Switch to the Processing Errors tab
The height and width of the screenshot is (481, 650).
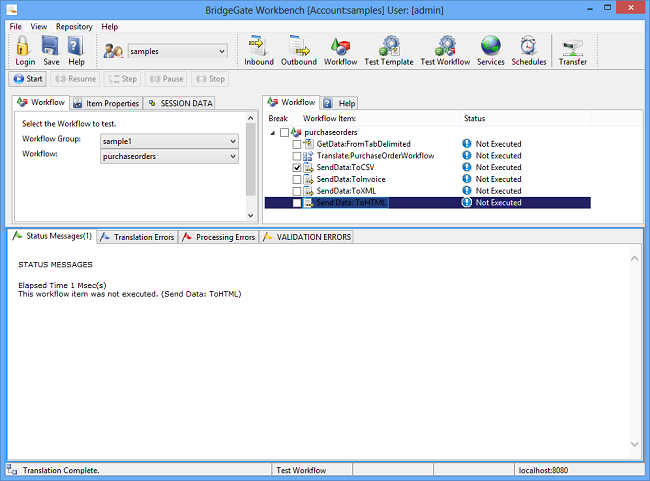click(219, 237)
